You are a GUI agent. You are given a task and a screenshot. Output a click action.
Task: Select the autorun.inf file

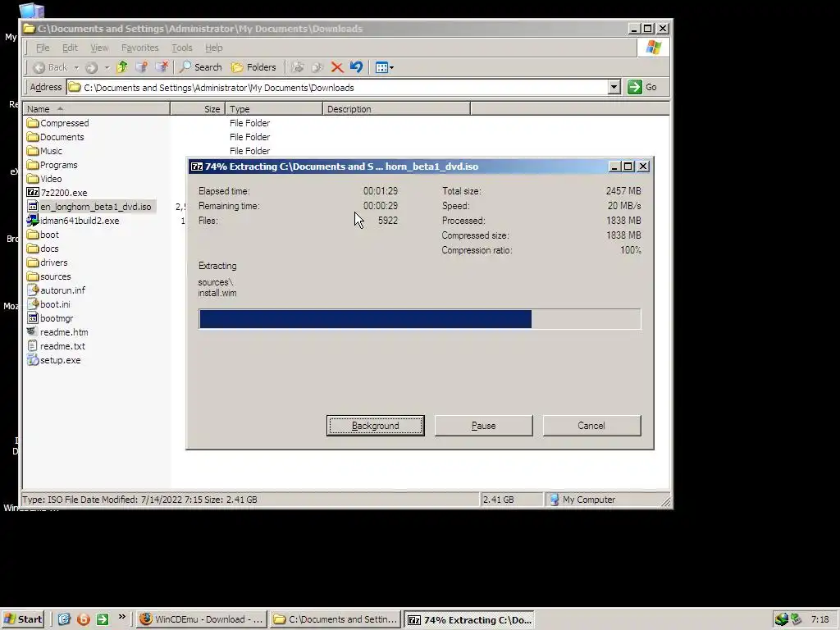pyautogui.click(x=57, y=290)
